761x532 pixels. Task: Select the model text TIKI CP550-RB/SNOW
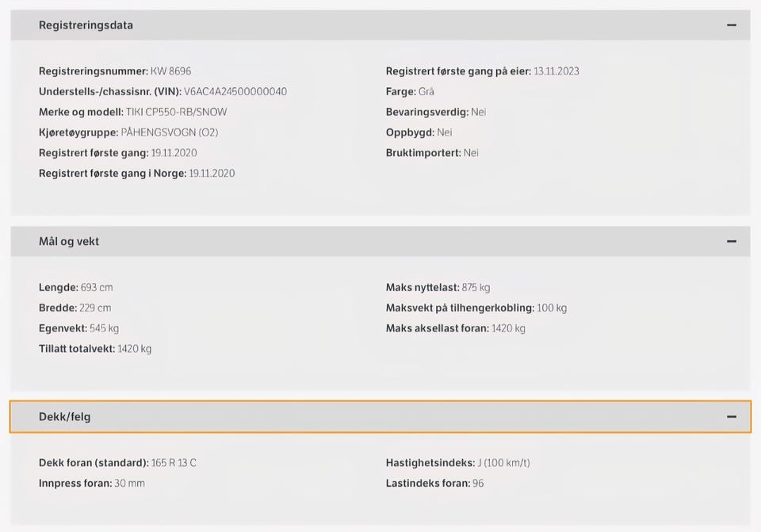[176, 113]
